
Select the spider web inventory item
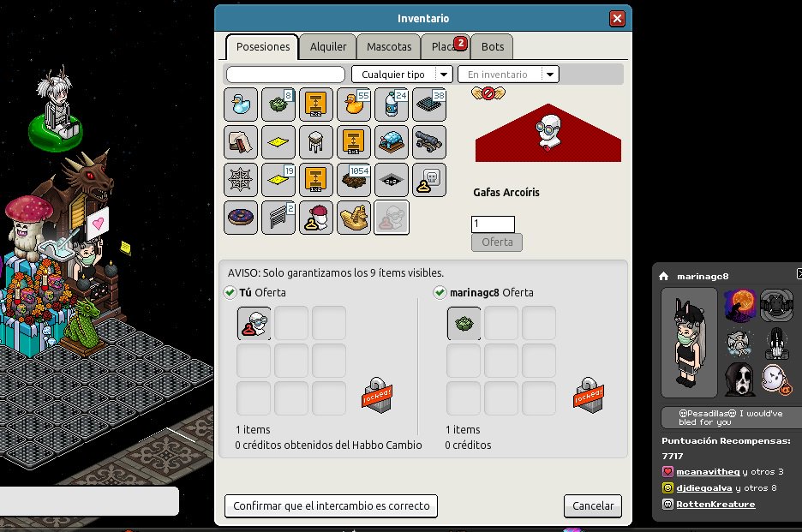241,180
